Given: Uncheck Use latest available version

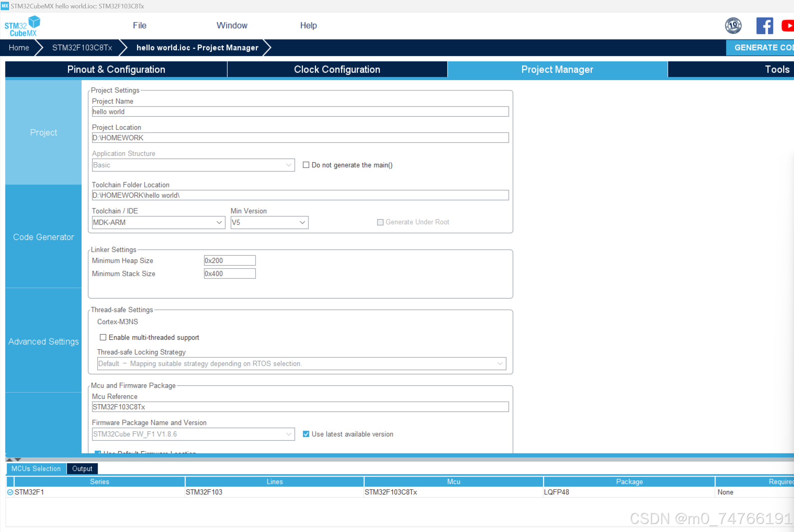Looking at the screenshot, I should pyautogui.click(x=306, y=434).
